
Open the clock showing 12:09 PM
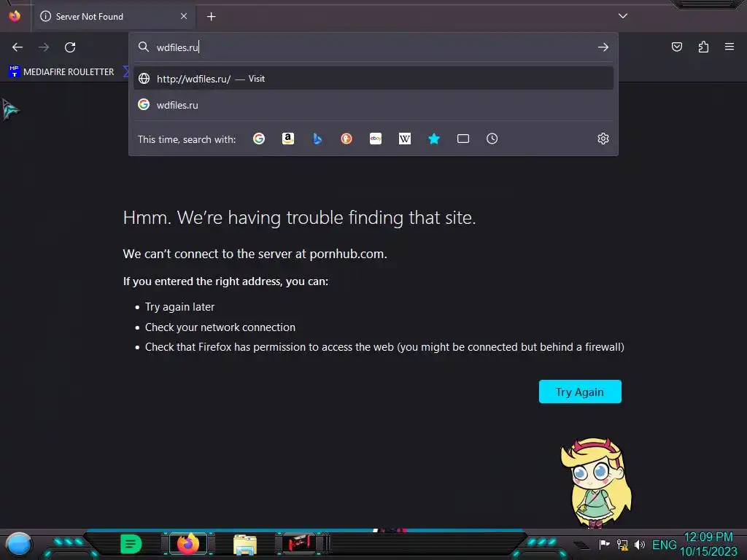point(708,544)
